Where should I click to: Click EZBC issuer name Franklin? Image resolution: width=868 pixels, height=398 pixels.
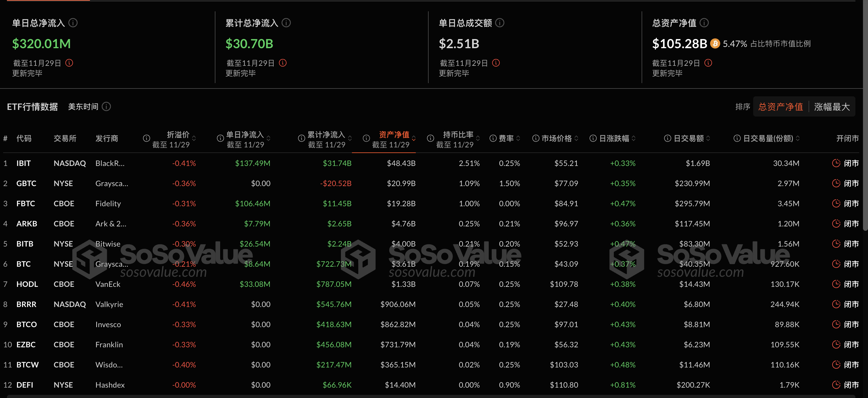click(109, 344)
